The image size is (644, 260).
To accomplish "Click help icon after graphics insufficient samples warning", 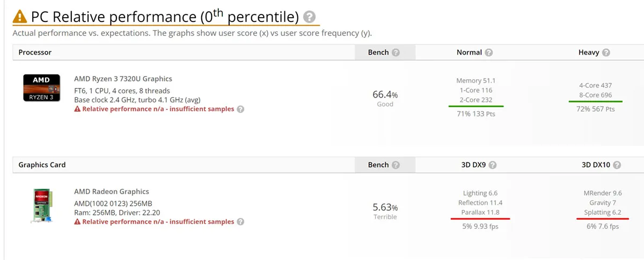I will [x=240, y=222].
